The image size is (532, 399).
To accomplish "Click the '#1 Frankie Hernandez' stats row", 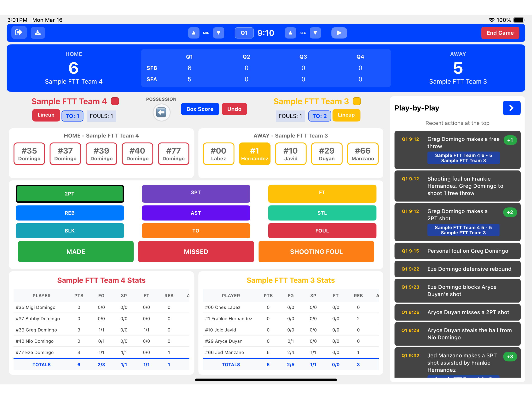I will point(291,318).
